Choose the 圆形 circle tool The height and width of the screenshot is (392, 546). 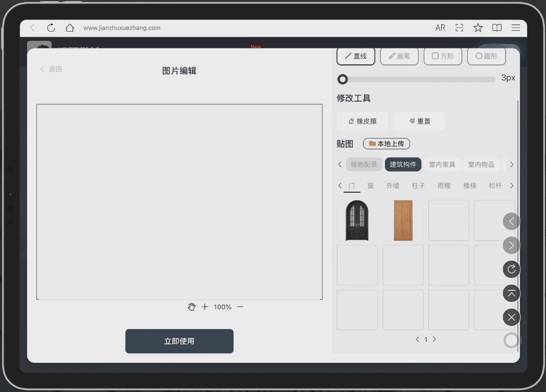[x=486, y=56]
